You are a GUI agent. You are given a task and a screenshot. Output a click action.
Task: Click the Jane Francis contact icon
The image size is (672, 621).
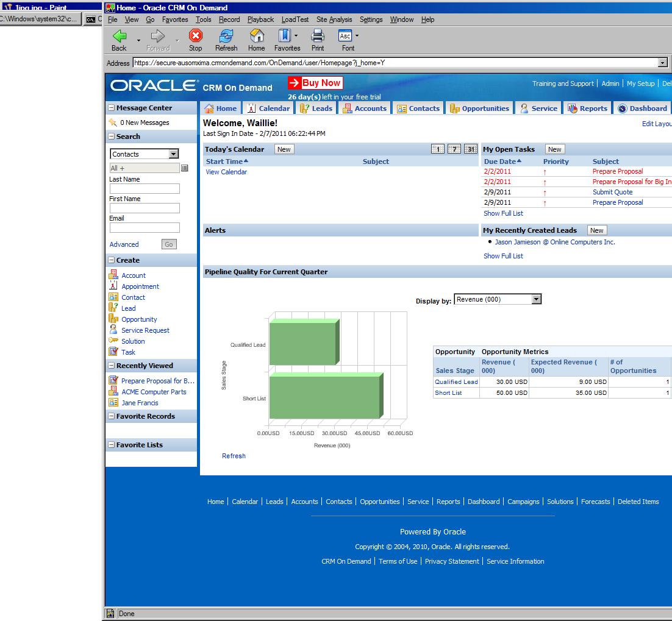[x=113, y=402]
